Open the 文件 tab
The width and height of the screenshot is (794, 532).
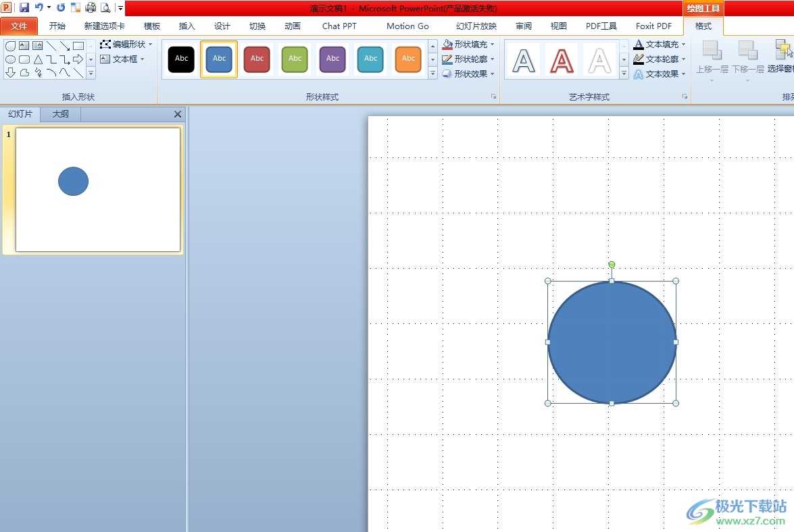[19, 26]
